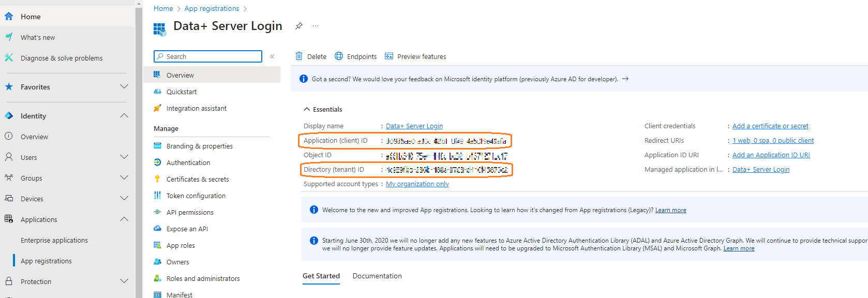Open the more options ellipsis by title
Image resolution: width=868 pixels, height=298 pixels.
(316, 26)
